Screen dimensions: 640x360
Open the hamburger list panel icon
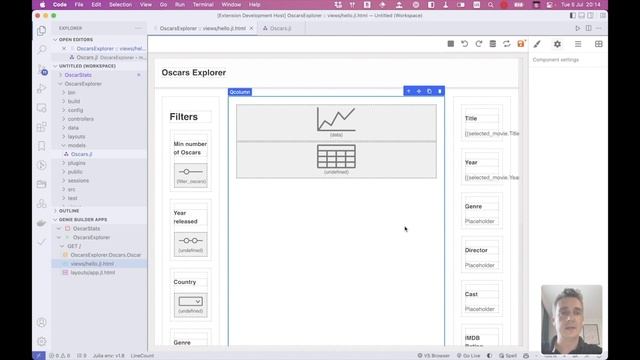tap(578, 44)
